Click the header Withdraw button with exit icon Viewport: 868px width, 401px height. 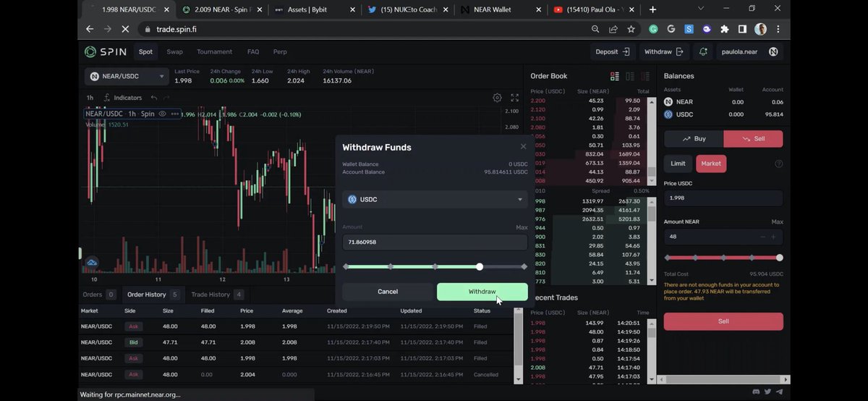pyautogui.click(x=663, y=52)
